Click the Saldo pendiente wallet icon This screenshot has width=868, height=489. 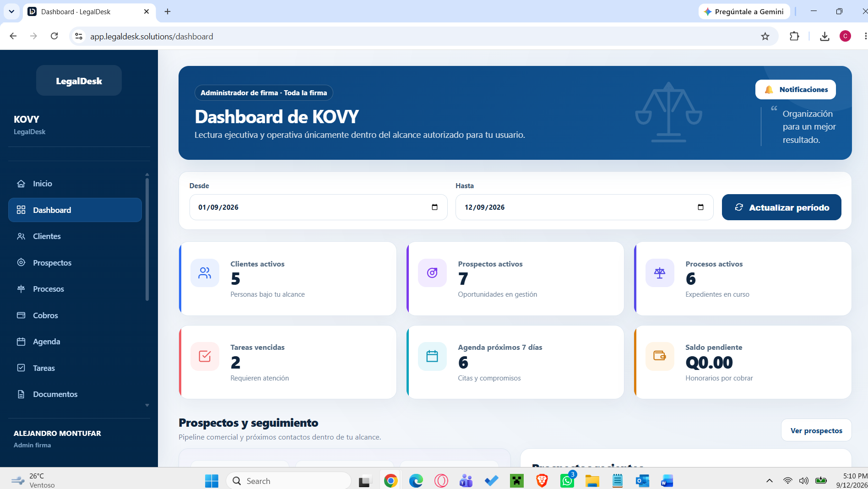click(660, 356)
